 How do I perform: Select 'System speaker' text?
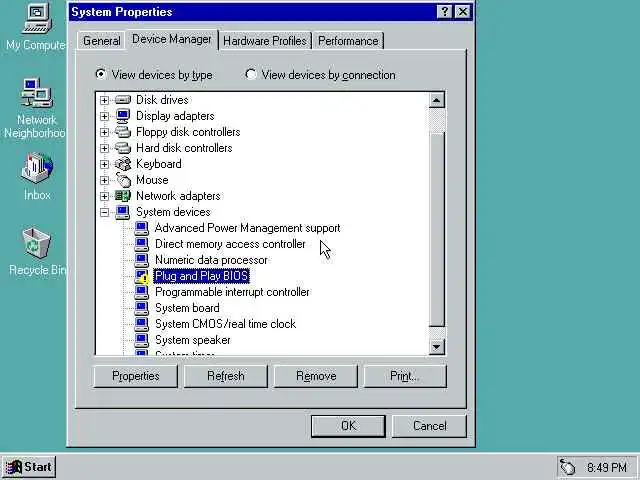193,340
